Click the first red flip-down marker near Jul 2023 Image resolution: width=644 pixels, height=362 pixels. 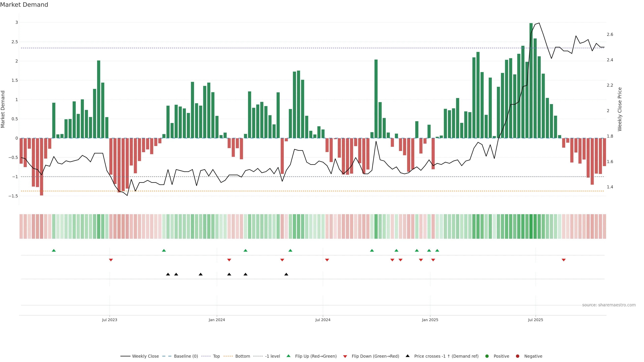tap(111, 260)
